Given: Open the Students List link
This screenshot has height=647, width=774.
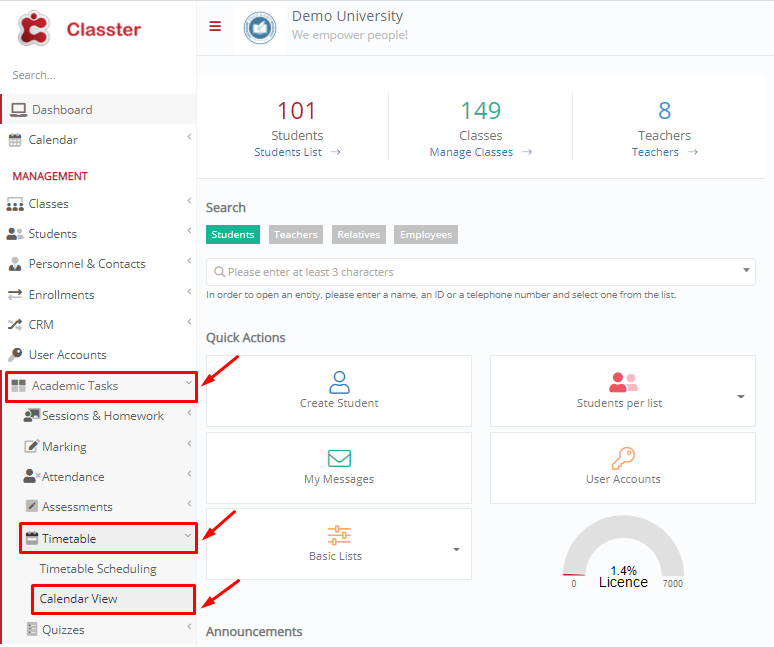Looking at the screenshot, I should [288, 152].
